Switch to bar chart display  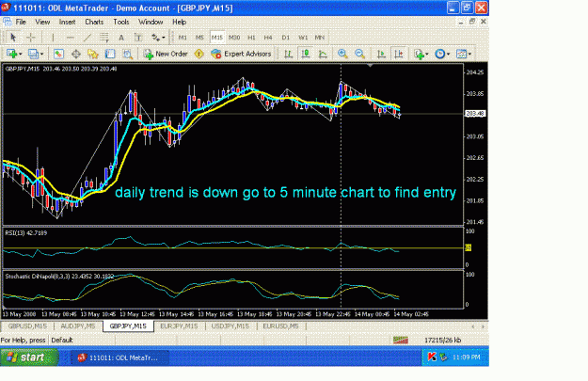[x=288, y=54]
